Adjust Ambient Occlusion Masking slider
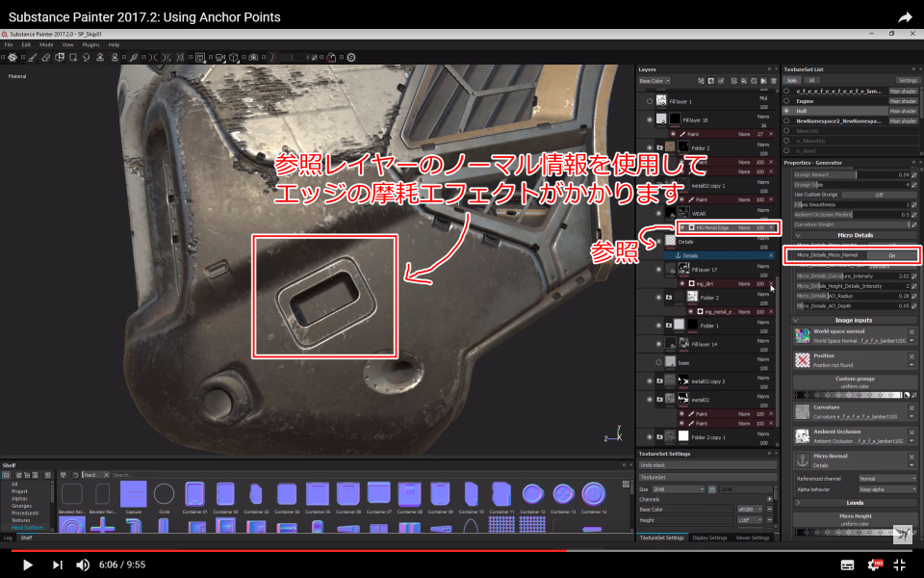The width and height of the screenshot is (924, 578). (x=851, y=215)
